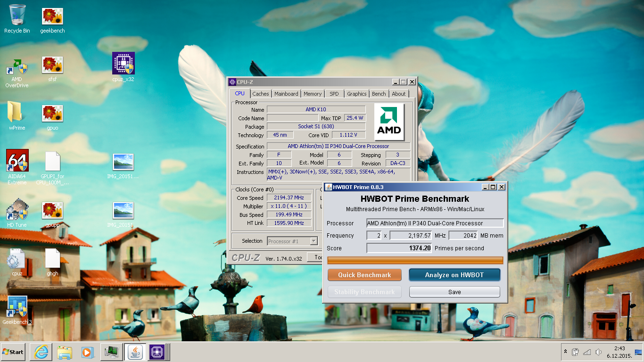Click the HWBOT Processor name field

pos(435,223)
